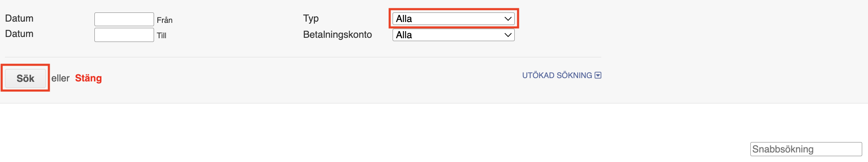
Task: Close the search panel via Stäng
Action: click(88, 78)
